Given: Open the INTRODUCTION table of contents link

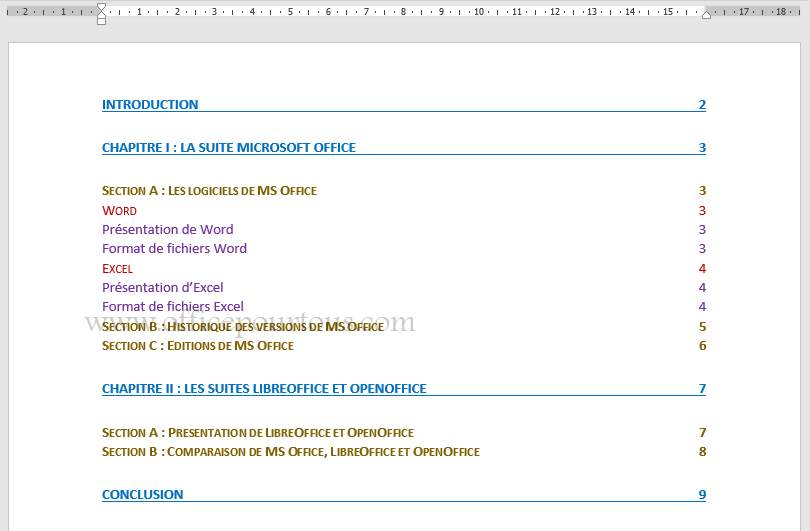Looking at the screenshot, I should tap(150, 105).
